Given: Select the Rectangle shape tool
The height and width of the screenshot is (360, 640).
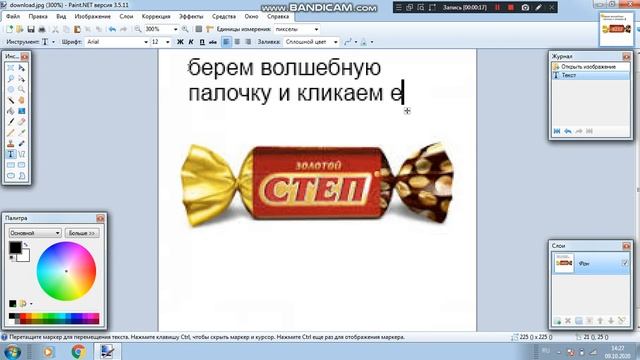Looking at the screenshot, I should 11,165.
